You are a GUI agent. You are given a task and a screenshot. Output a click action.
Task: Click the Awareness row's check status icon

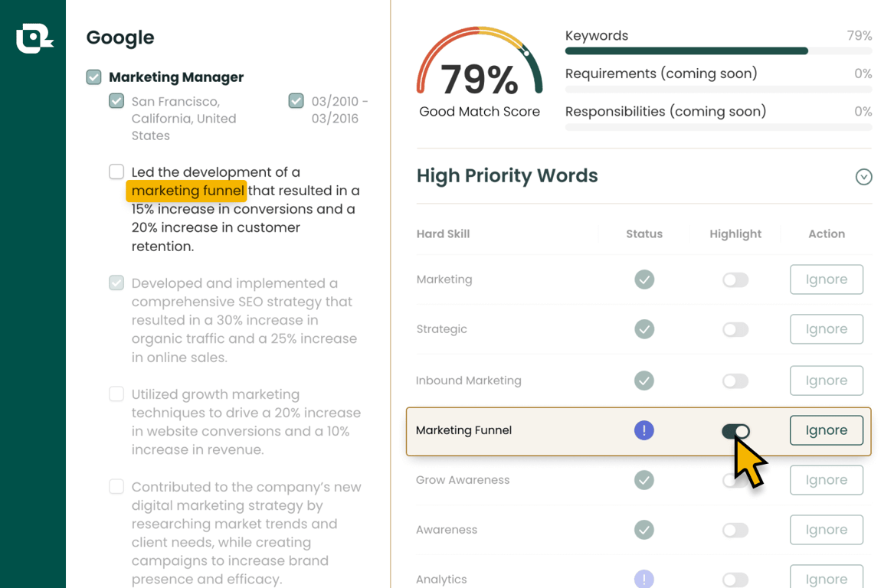tap(644, 529)
